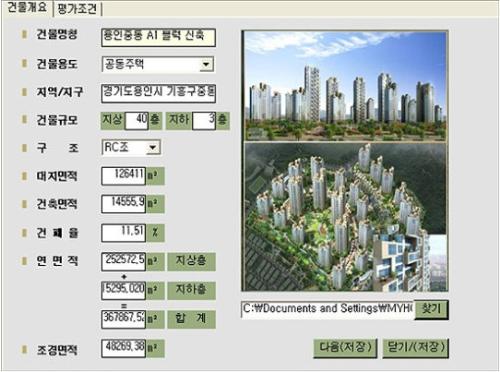Edit the 지상 floors field showing 40
Image resolution: width=500 pixels, height=372 pixels.
point(136,120)
